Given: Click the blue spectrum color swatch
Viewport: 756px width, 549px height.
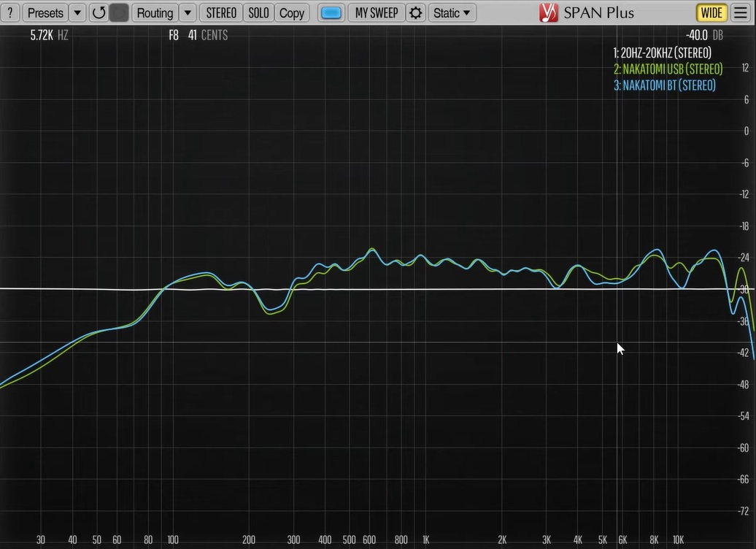Looking at the screenshot, I should 331,12.
